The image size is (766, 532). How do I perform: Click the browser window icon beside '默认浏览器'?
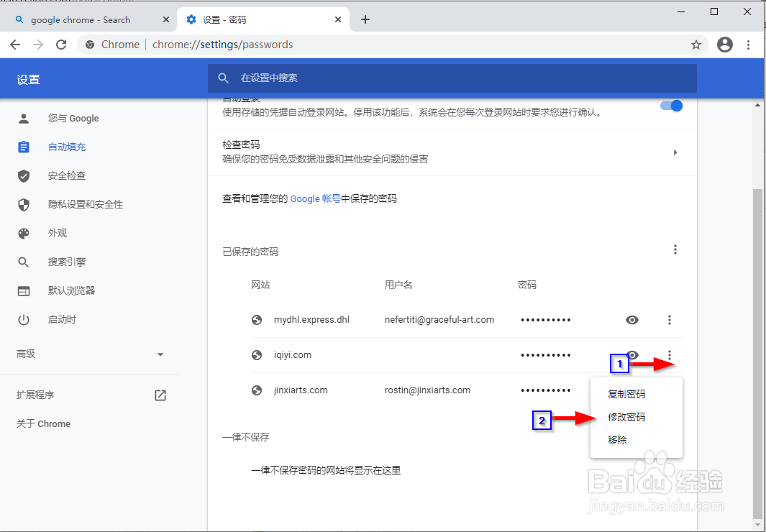point(24,291)
